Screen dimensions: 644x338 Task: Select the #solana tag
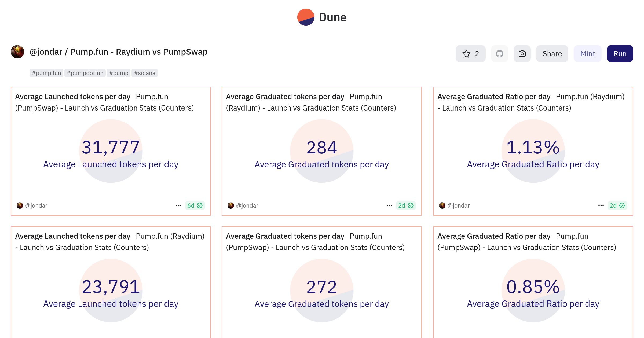pos(145,73)
